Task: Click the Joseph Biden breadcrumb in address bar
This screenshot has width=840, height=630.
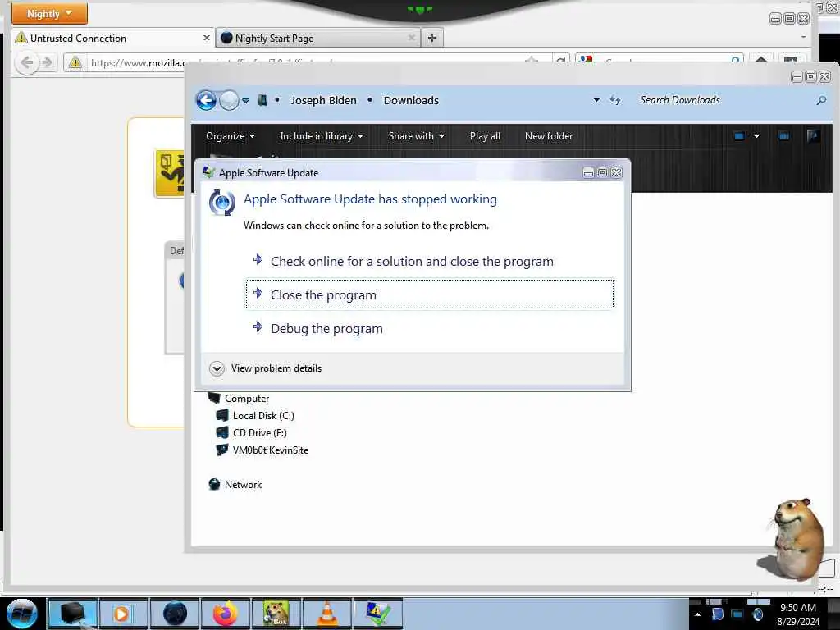Action: [x=323, y=100]
